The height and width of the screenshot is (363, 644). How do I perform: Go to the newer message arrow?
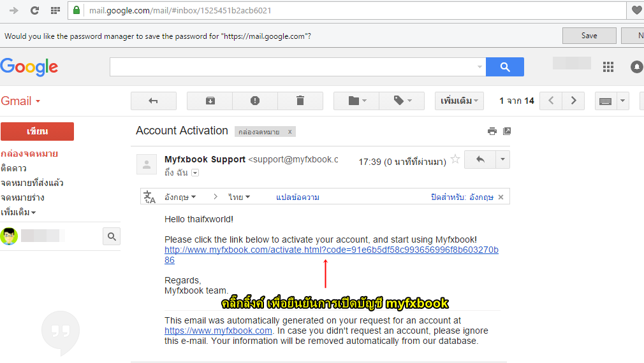click(x=551, y=101)
